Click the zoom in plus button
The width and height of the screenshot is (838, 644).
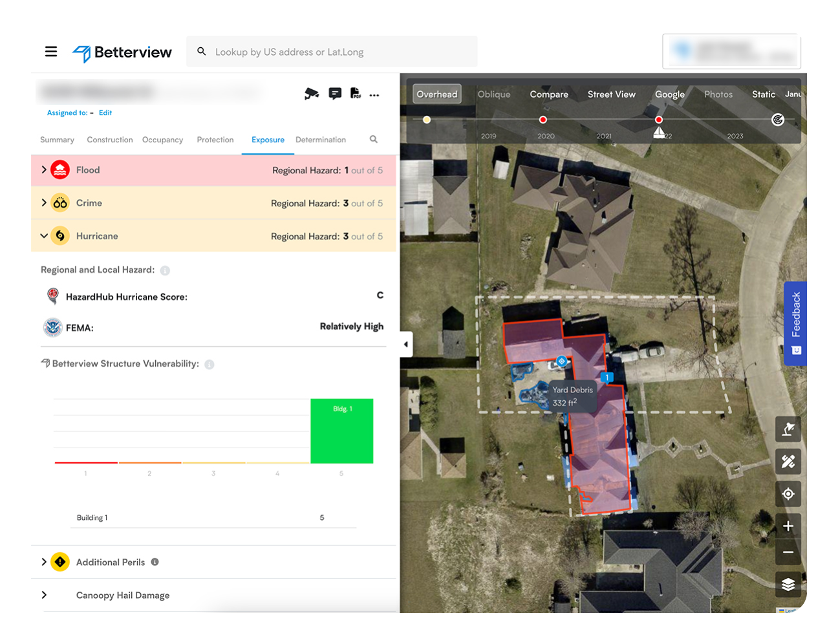click(x=788, y=526)
